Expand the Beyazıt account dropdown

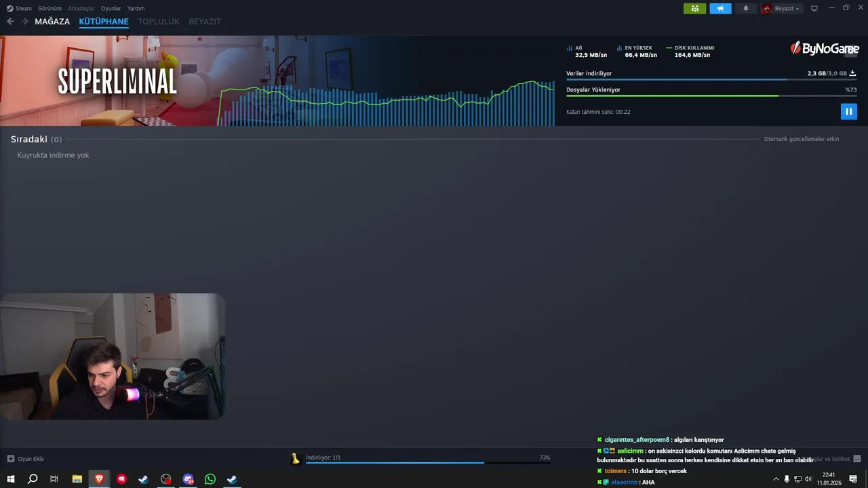[787, 9]
